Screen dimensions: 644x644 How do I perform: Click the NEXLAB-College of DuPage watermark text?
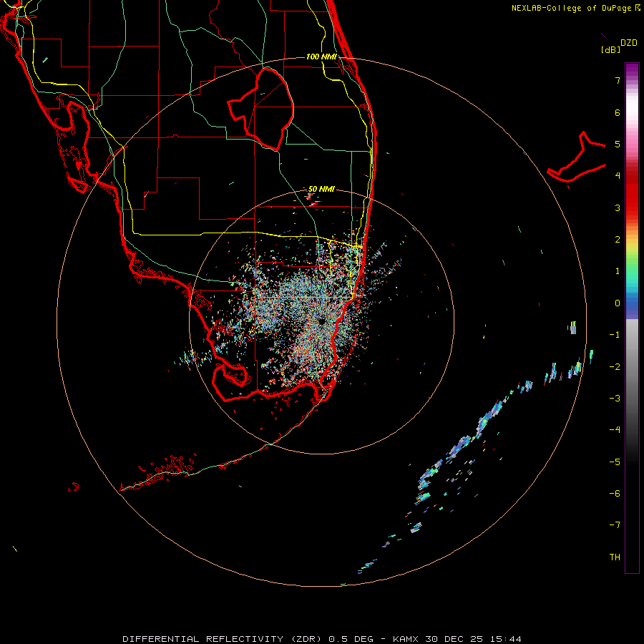tap(575, 8)
